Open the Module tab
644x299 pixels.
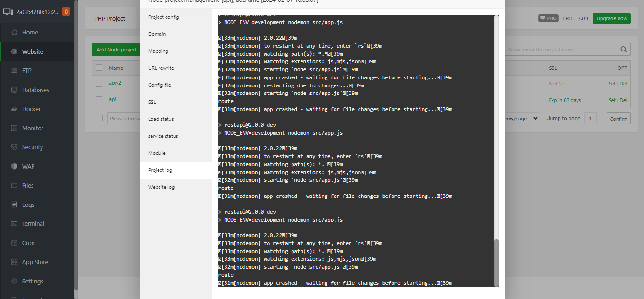pos(157,153)
